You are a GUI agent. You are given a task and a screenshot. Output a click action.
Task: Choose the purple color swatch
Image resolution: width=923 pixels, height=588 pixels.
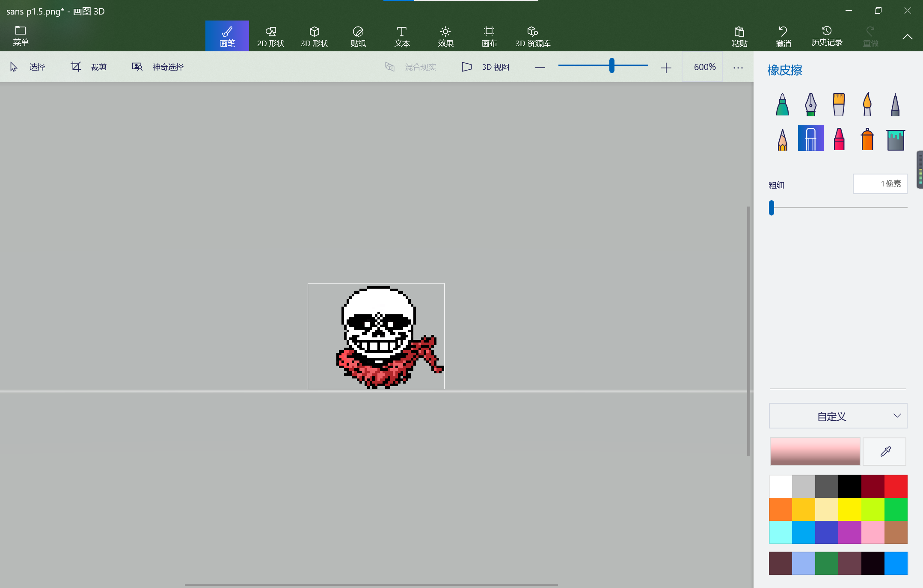click(850, 532)
